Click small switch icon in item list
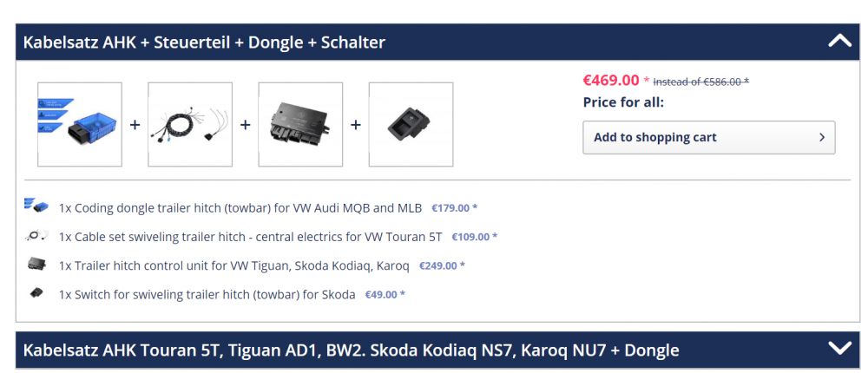Screen dimensions: 868x373 click(x=36, y=292)
